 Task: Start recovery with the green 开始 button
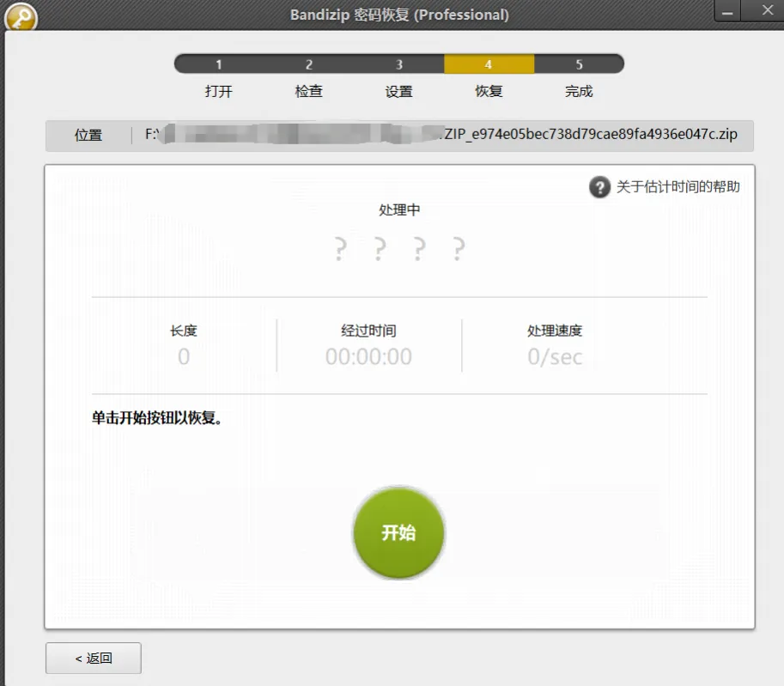click(398, 532)
